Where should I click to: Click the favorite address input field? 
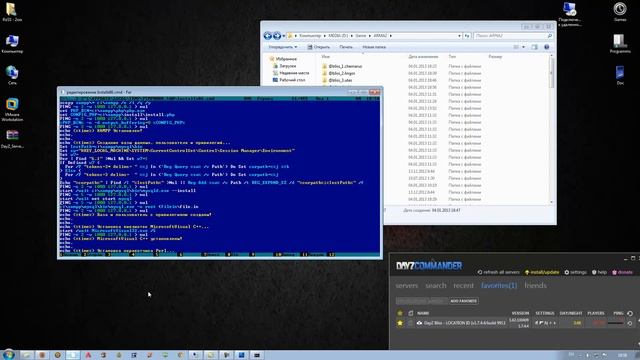(422, 301)
